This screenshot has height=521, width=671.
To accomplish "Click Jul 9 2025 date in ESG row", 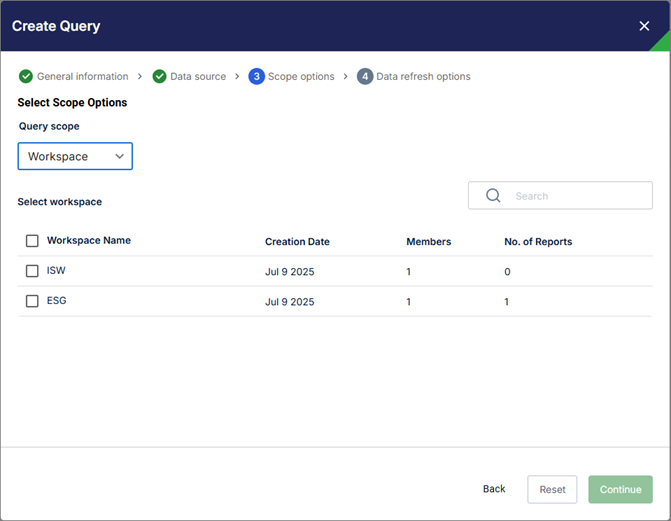I will (289, 302).
